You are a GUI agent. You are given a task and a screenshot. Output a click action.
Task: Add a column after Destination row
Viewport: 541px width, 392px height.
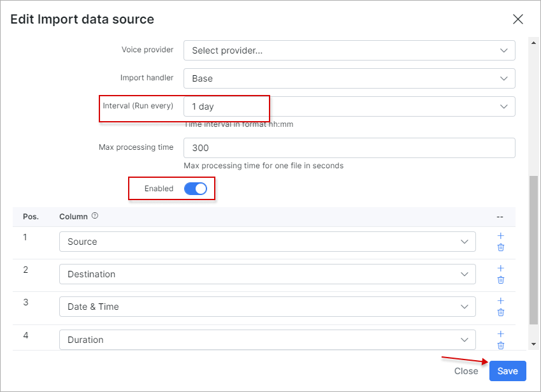[x=501, y=268]
